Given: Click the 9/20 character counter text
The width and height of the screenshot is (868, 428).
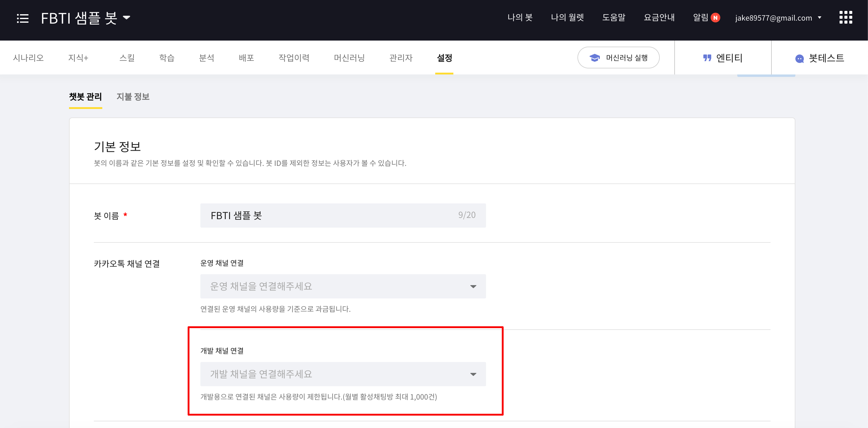Looking at the screenshot, I should click(x=467, y=215).
